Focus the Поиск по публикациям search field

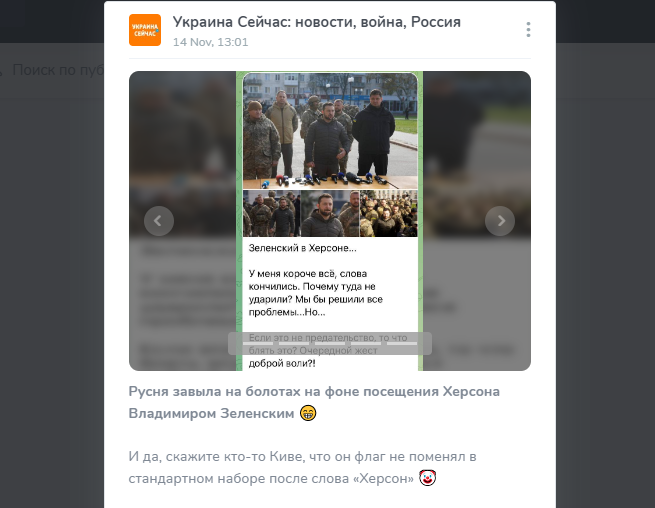click(x=52, y=70)
